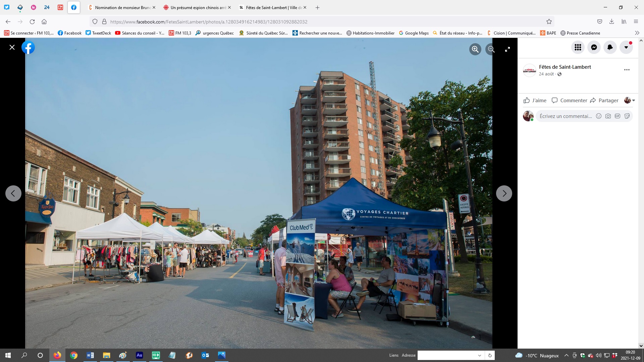Close the photo viewer
Image resolution: width=644 pixels, height=362 pixels.
pyautogui.click(x=12, y=47)
